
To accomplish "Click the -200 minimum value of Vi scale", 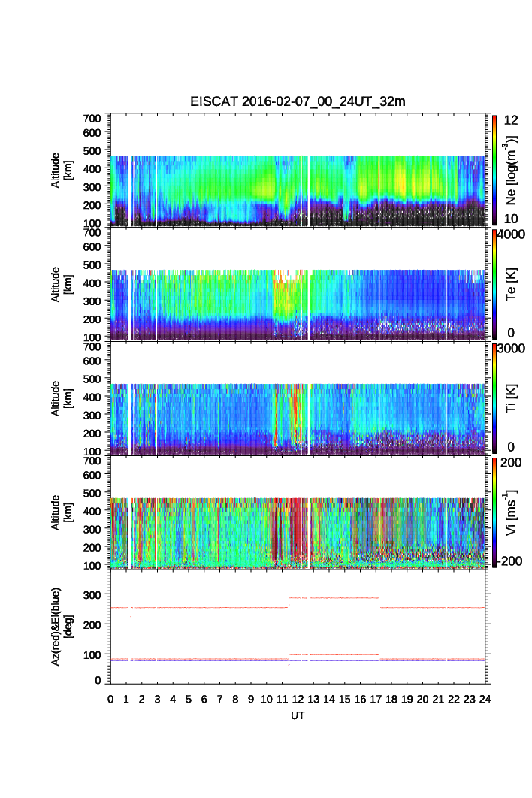I will click(x=511, y=561).
